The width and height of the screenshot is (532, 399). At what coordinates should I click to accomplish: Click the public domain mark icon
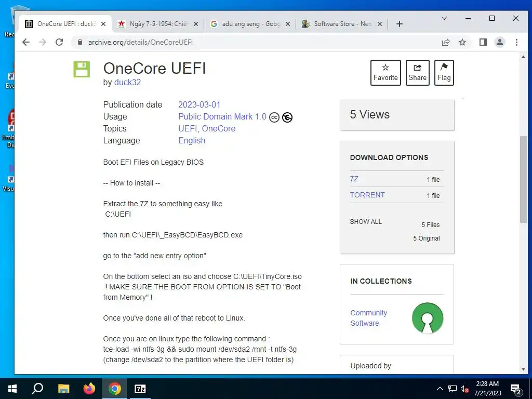pos(287,117)
